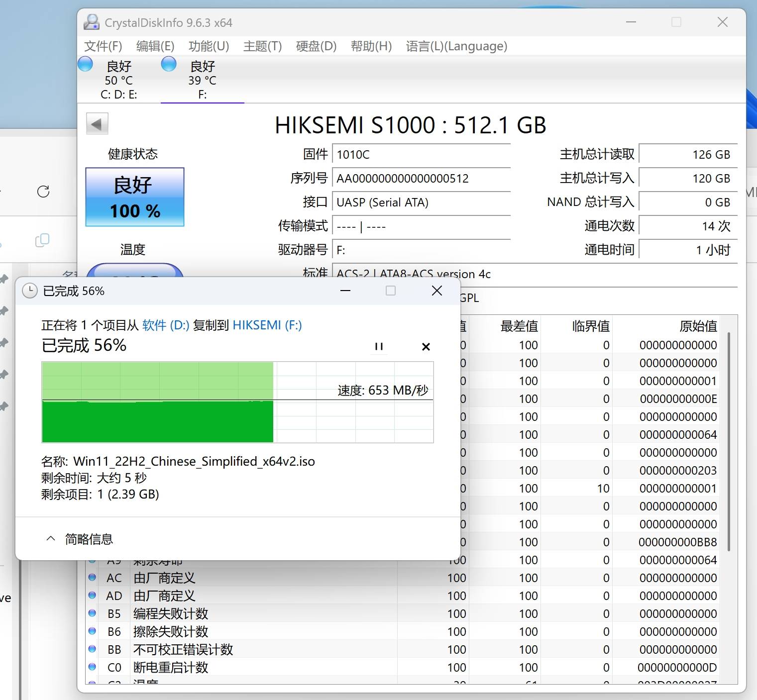Image resolution: width=757 pixels, height=700 pixels.
Task: Click the 主机总计读取 value 126 GB
Action: [688, 155]
